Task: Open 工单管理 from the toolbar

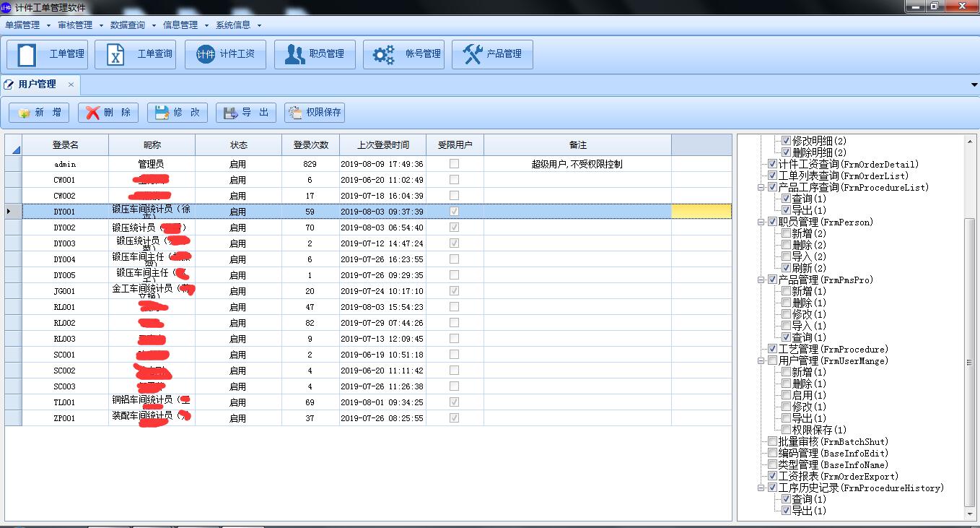Action: [x=47, y=54]
